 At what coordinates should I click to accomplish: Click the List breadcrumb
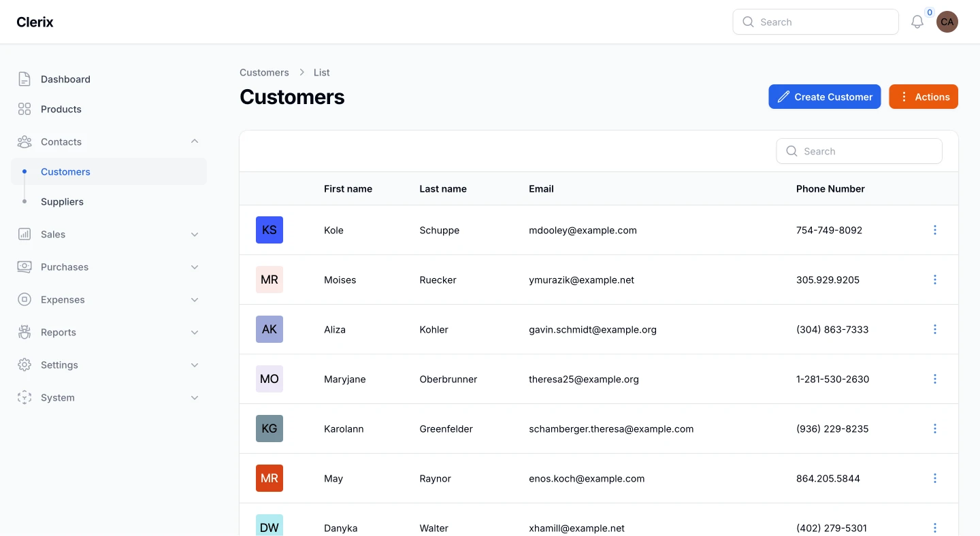tap(322, 72)
